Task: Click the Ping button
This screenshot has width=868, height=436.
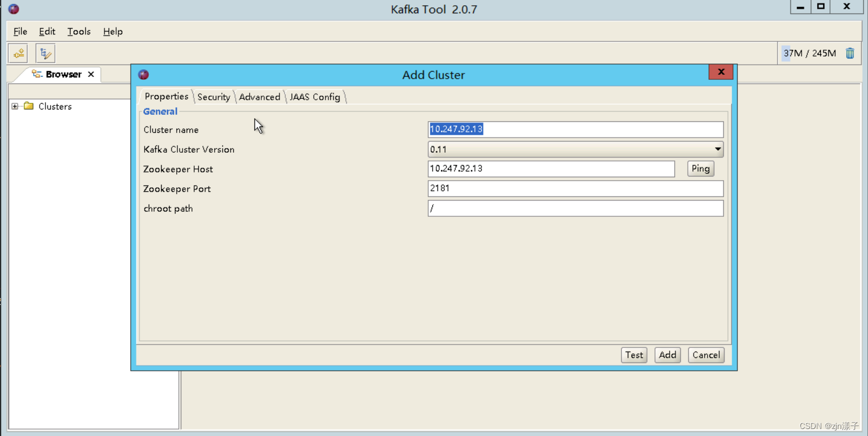Action: (701, 168)
